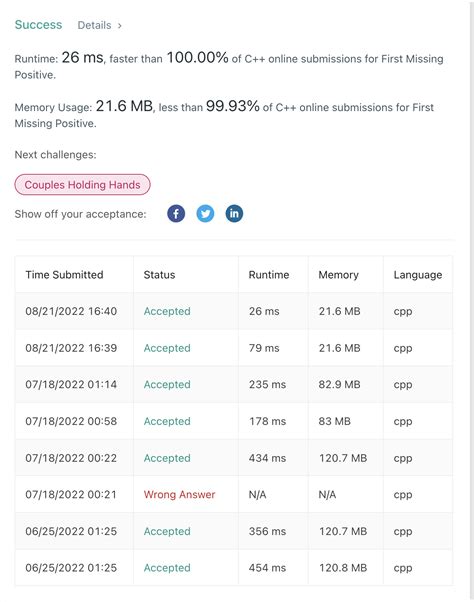Open Couples Holding Hands challenge
474x602 pixels.
pyautogui.click(x=83, y=185)
